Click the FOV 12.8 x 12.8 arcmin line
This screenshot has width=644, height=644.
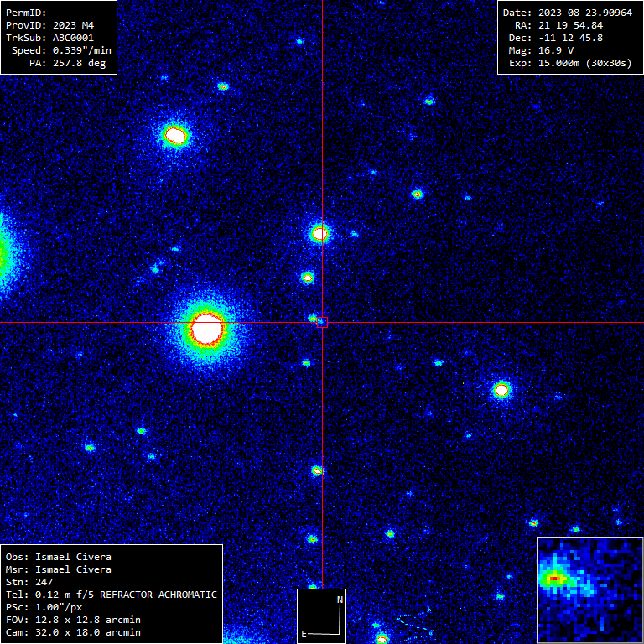73,620
